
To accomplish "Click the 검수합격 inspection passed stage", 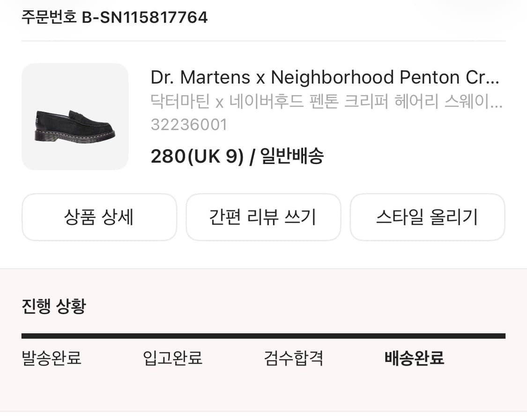I will [293, 358].
